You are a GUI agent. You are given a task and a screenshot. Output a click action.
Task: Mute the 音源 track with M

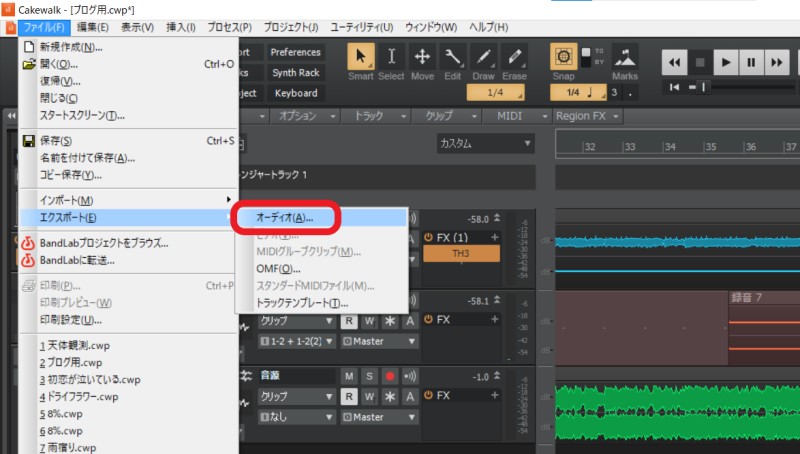[349, 376]
